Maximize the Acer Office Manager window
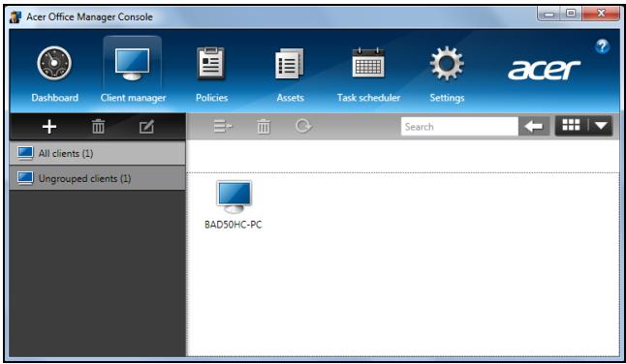 pos(571,14)
